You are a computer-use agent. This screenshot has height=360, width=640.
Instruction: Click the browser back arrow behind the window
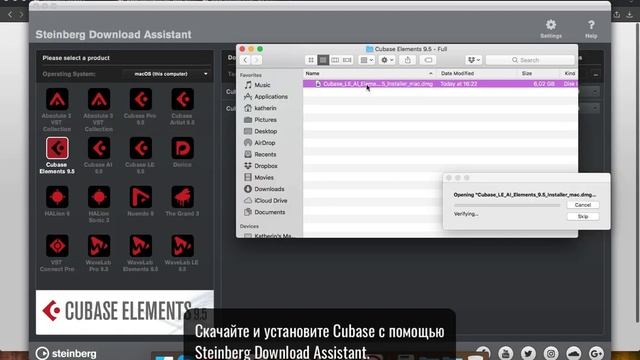[10, 15]
